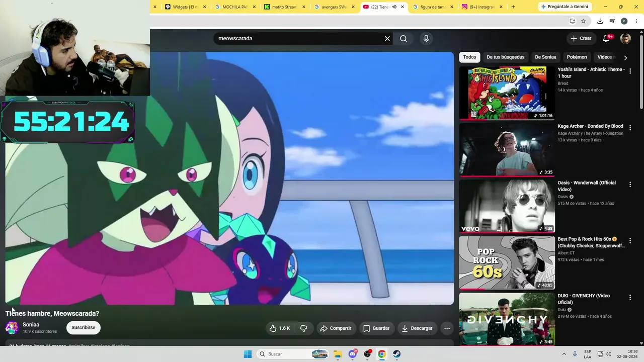Viewport: 644px width, 362px height.
Task: Open the Chrome profile avatar
Action: point(624,21)
